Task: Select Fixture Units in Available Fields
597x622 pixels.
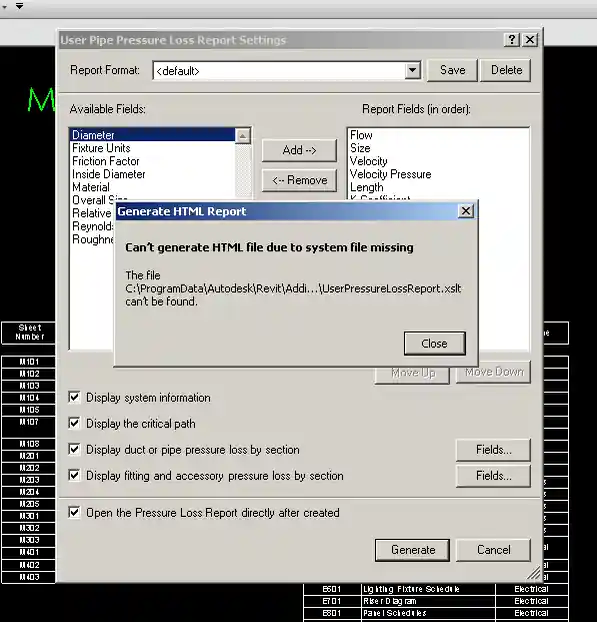Action: pyautogui.click(x=101, y=148)
